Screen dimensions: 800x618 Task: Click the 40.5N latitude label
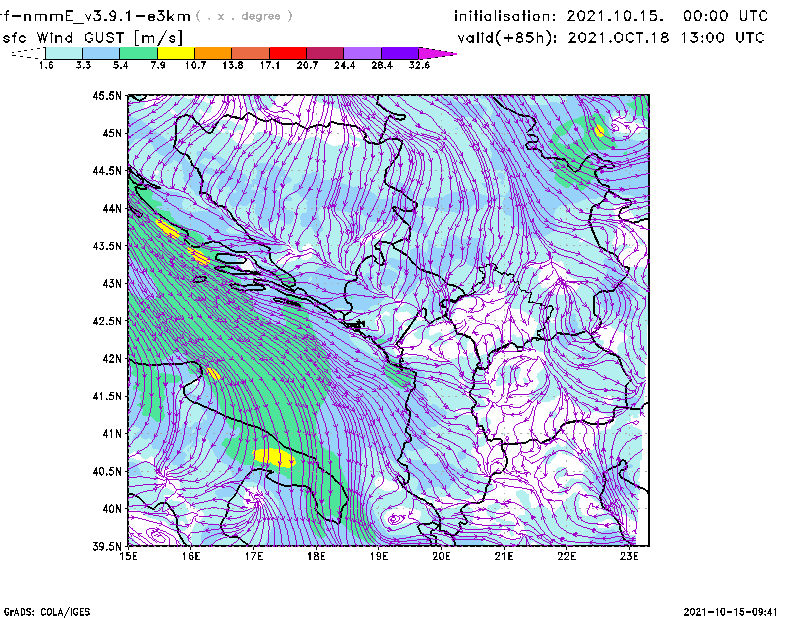click(107, 471)
